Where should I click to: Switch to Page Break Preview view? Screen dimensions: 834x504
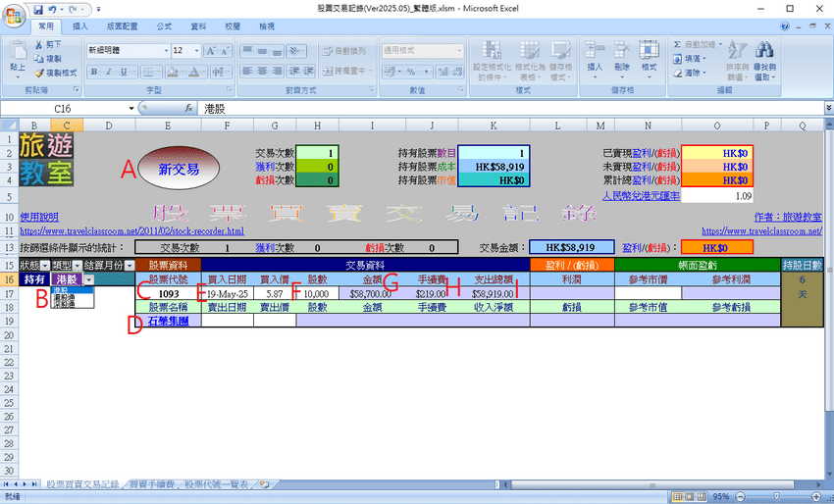pos(701,496)
